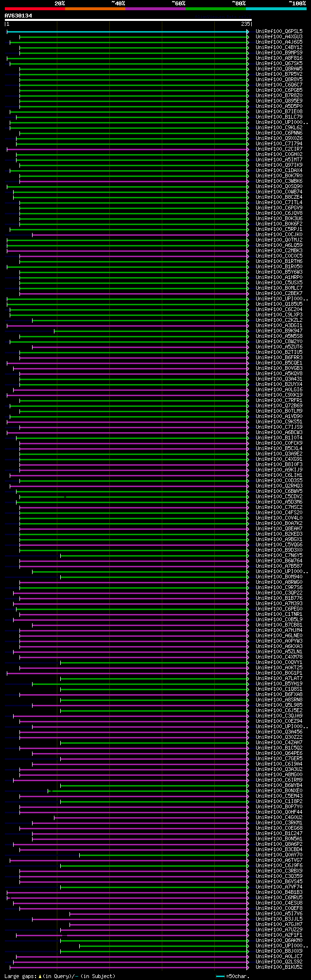Choose UniRef100_B7R5V2 in the hit list

coord(279,74)
